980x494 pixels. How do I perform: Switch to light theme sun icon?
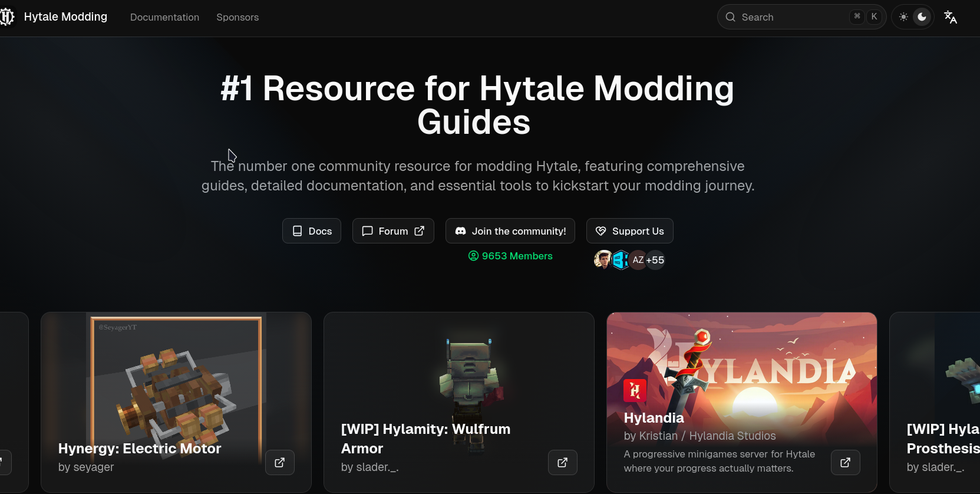[x=903, y=17]
